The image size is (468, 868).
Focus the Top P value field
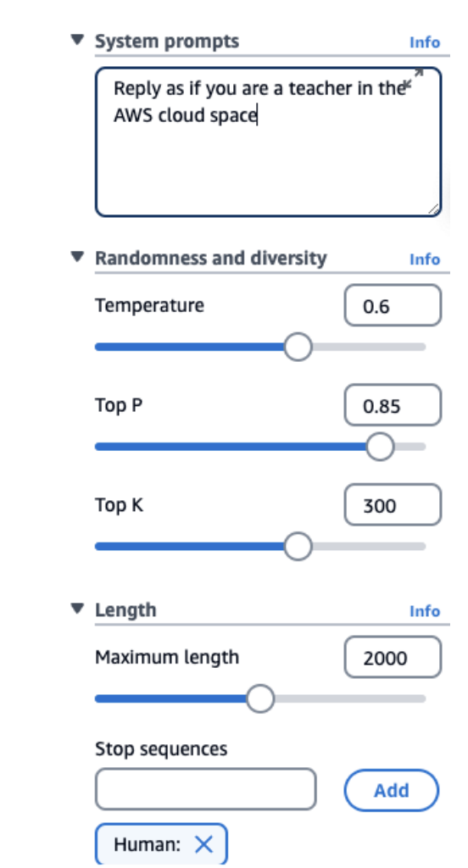pyautogui.click(x=393, y=405)
